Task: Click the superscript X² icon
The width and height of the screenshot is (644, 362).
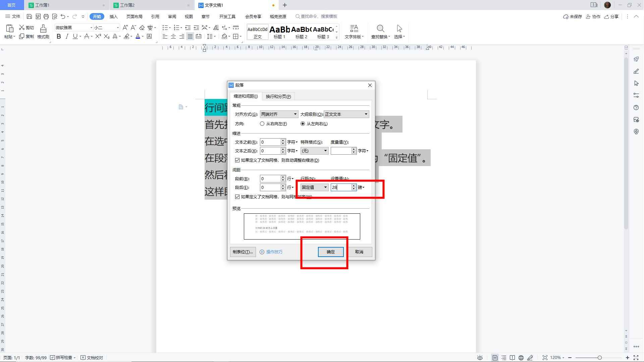Action: 98,37
